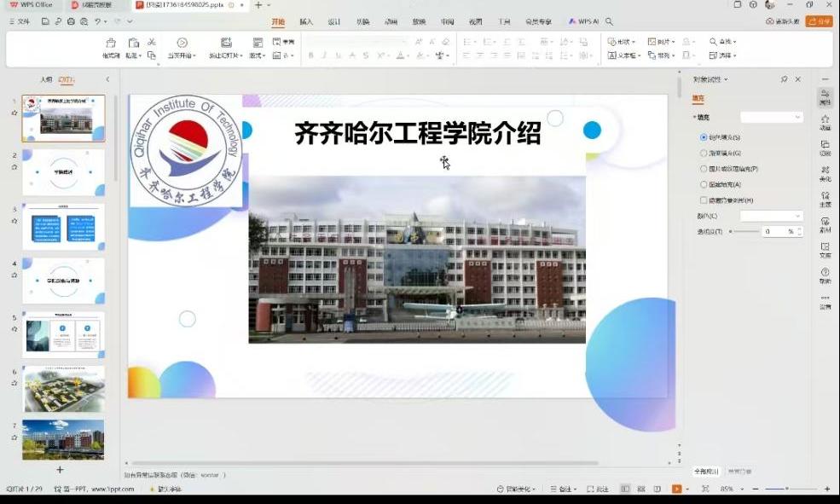The image size is (840, 504).
Task: Start slideshow from the status bar play button
Action: (x=676, y=489)
